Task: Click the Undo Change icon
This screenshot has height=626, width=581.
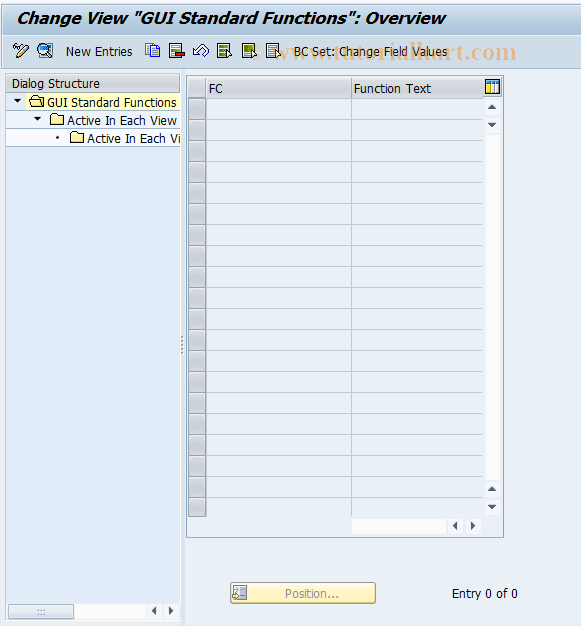Action: pos(200,51)
